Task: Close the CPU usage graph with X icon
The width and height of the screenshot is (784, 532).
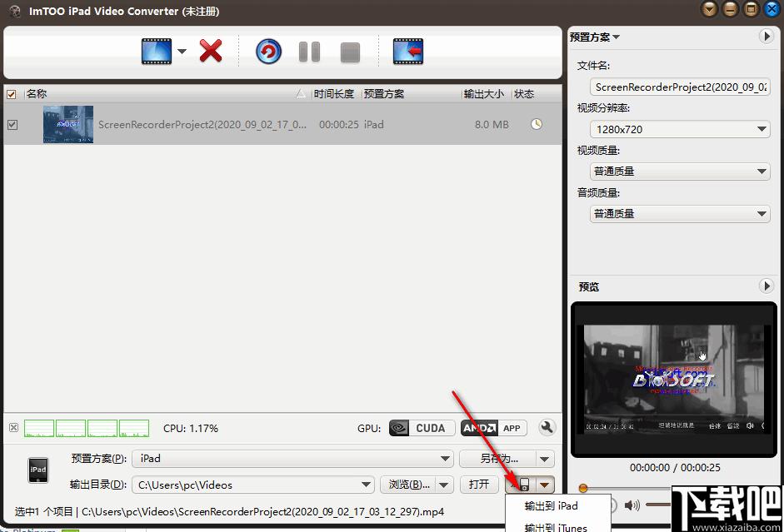Action: click(14, 428)
